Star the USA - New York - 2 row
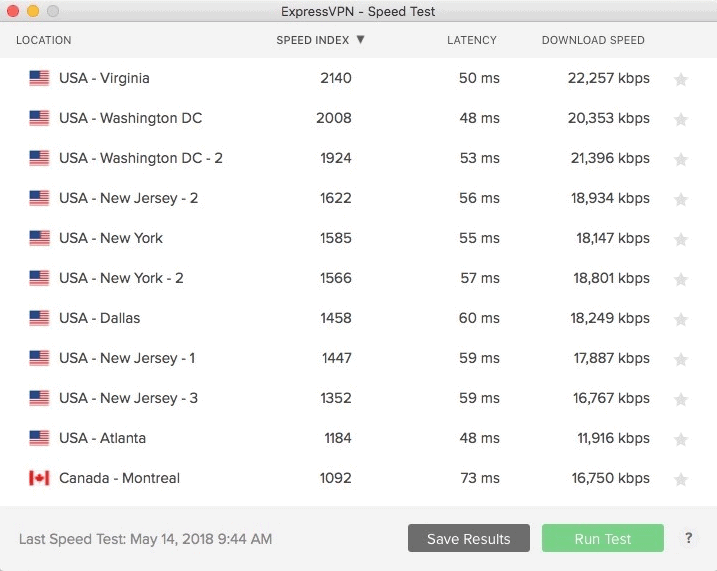Image resolution: width=717 pixels, height=571 pixels. (x=681, y=279)
